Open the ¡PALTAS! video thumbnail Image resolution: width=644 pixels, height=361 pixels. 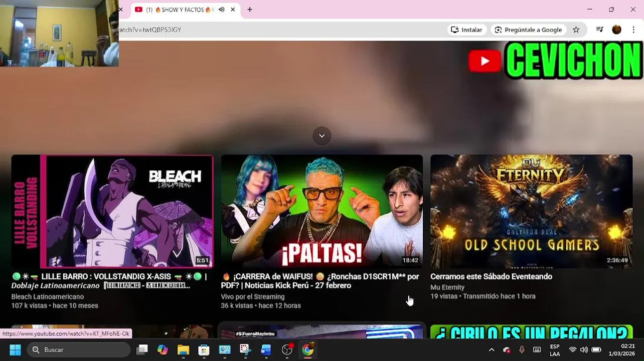322,211
